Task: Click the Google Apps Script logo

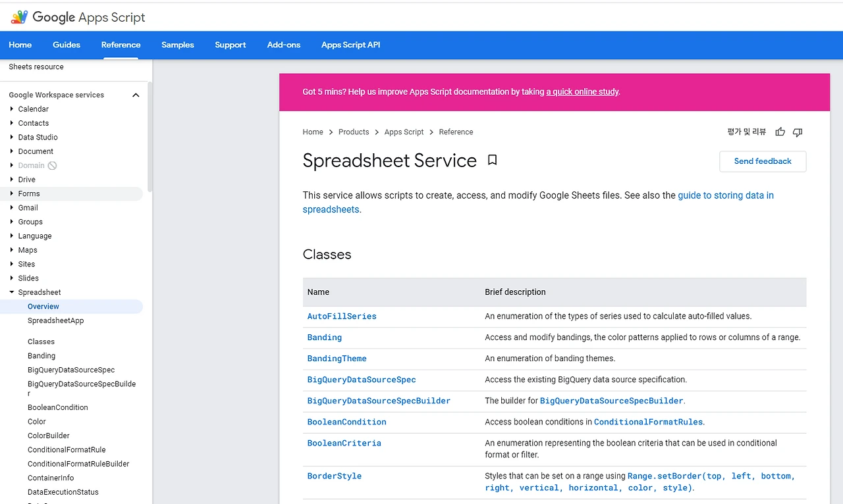Action: click(78, 17)
